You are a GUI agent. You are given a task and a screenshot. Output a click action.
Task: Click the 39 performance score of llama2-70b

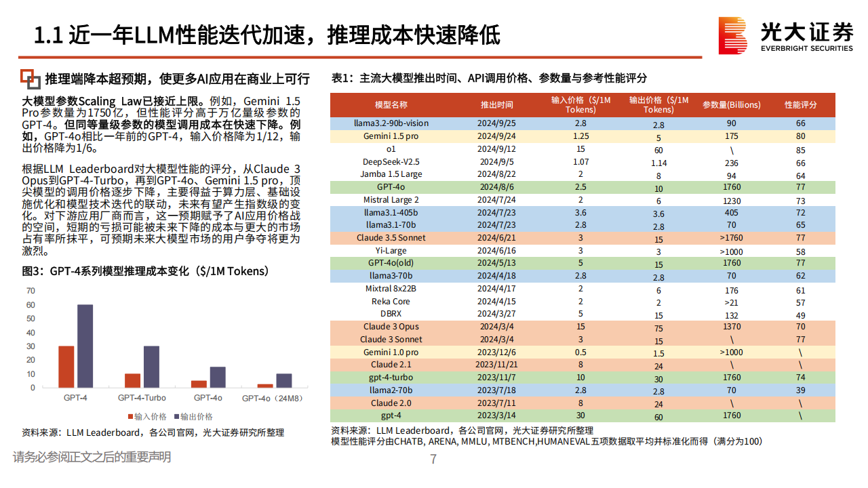pos(801,390)
